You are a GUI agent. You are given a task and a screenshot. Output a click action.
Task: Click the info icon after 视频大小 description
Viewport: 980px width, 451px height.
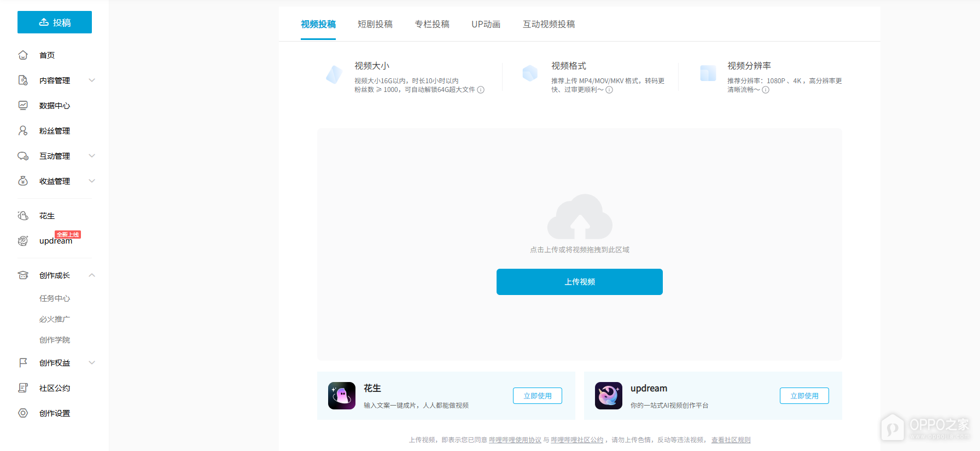coord(481,90)
